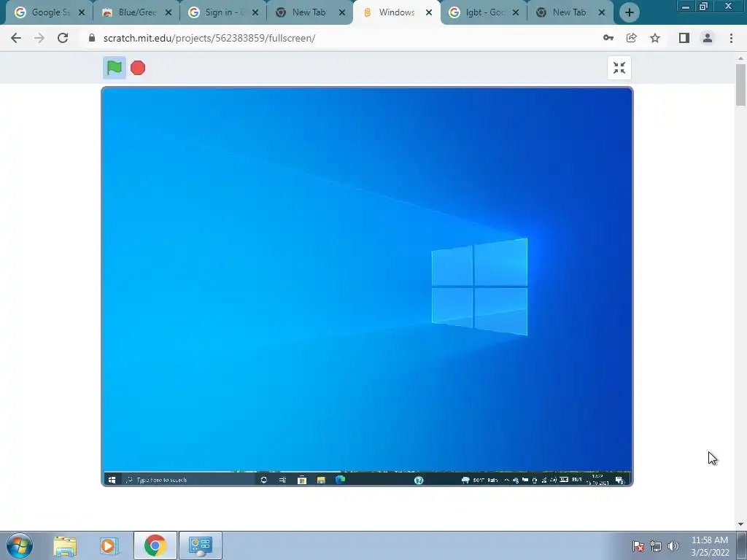Screen dimensions: 747x560
Task: Click the red stop sign button
Action: (x=138, y=68)
